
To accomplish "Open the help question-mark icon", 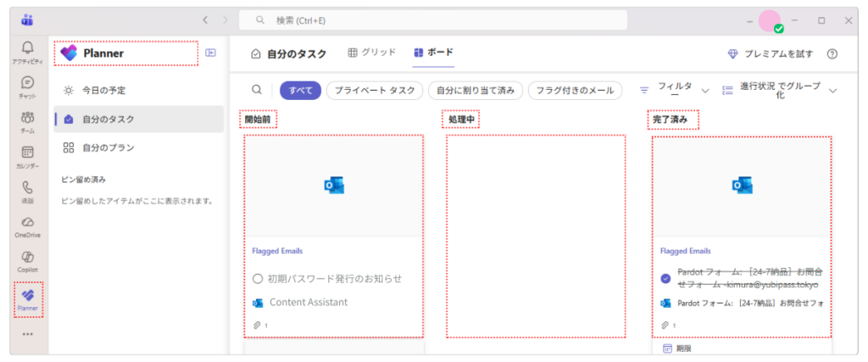I will point(832,53).
